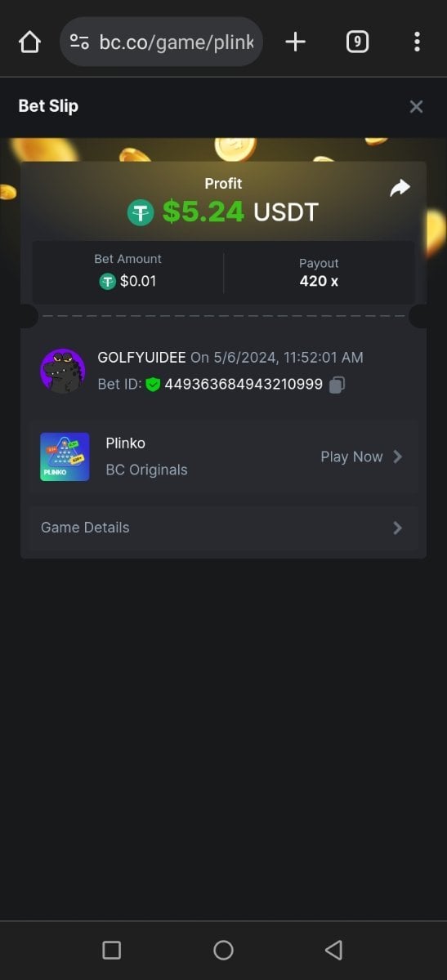Tap the chevron on Game Details row
Image resolution: width=447 pixels, height=980 pixels.
tap(398, 528)
